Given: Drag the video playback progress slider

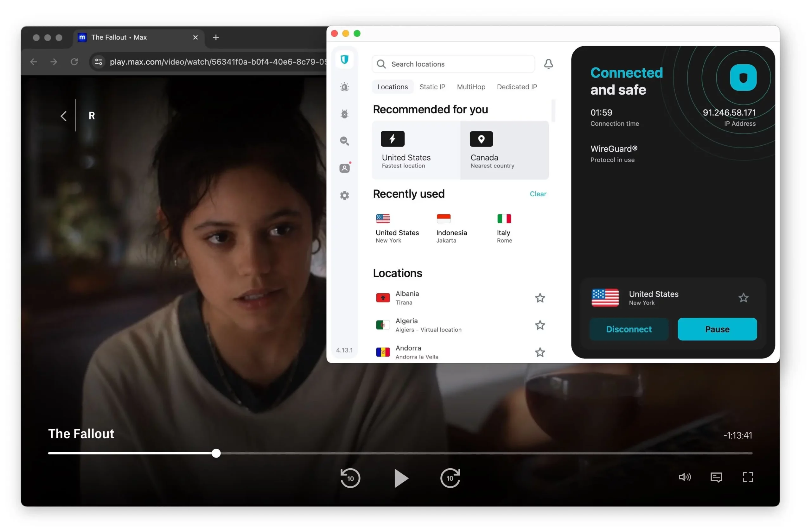Looking at the screenshot, I should (x=215, y=453).
